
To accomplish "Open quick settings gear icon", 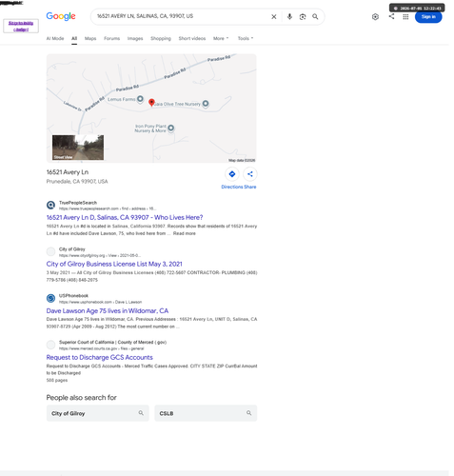I will (375, 17).
